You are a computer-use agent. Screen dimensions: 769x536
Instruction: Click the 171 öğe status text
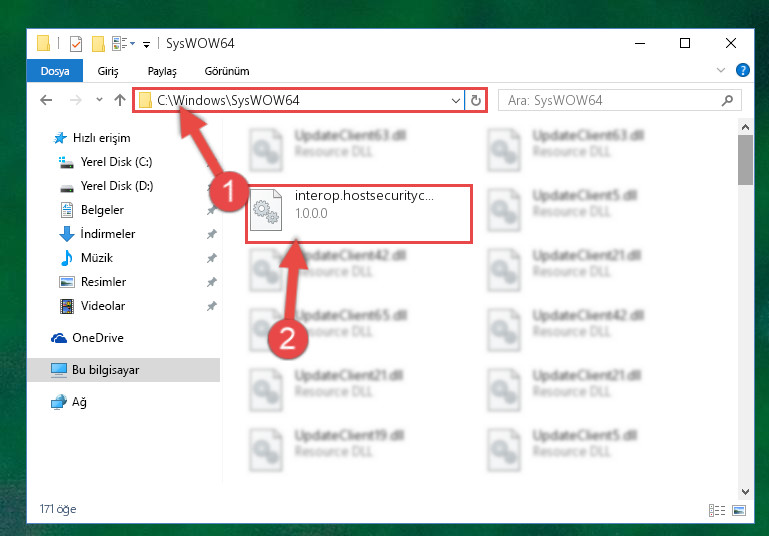(58, 509)
